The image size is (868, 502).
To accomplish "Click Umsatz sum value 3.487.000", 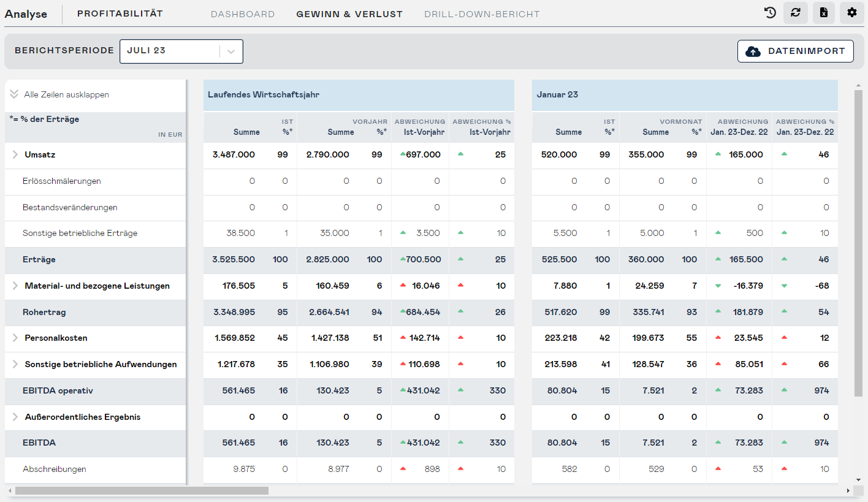I will (x=234, y=154).
